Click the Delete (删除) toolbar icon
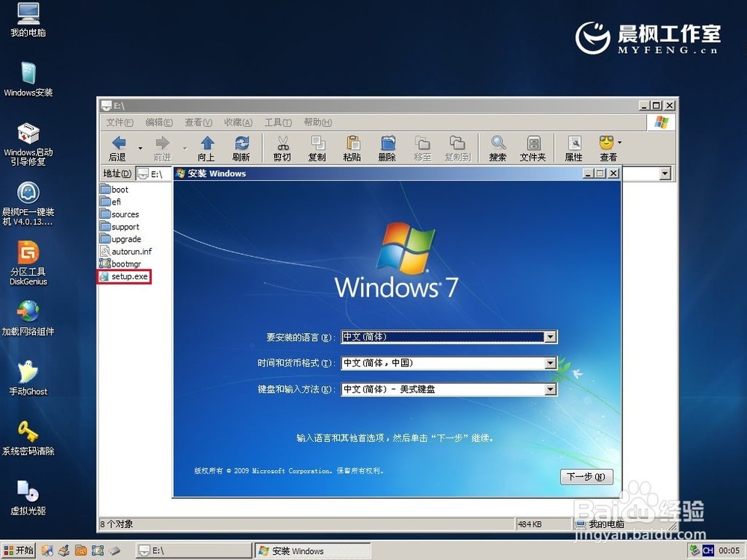 click(x=387, y=146)
